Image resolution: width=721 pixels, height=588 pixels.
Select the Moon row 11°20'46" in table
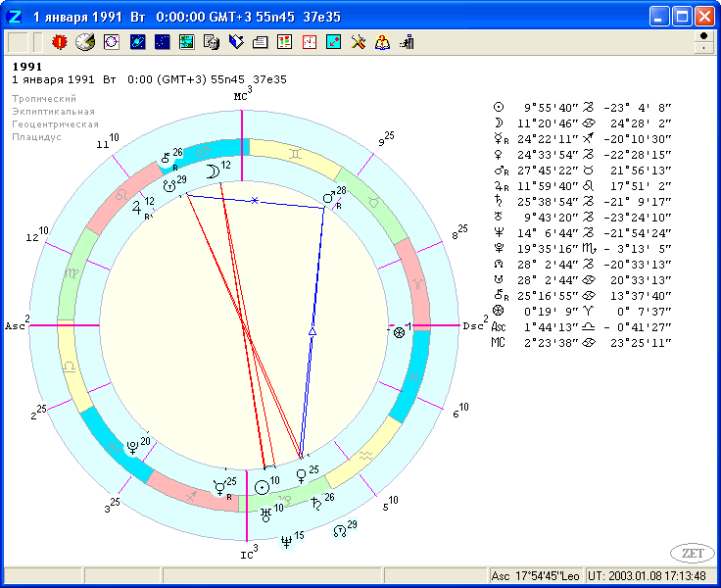582,123
